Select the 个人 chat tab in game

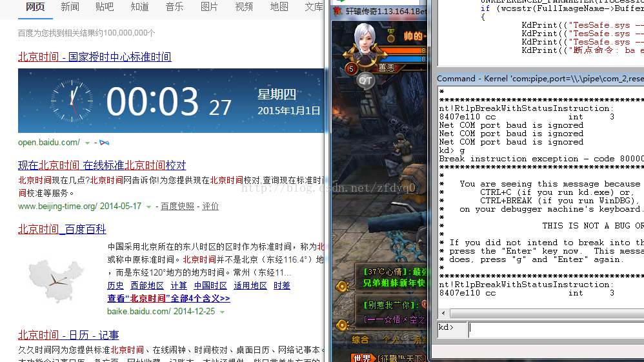[392, 340]
